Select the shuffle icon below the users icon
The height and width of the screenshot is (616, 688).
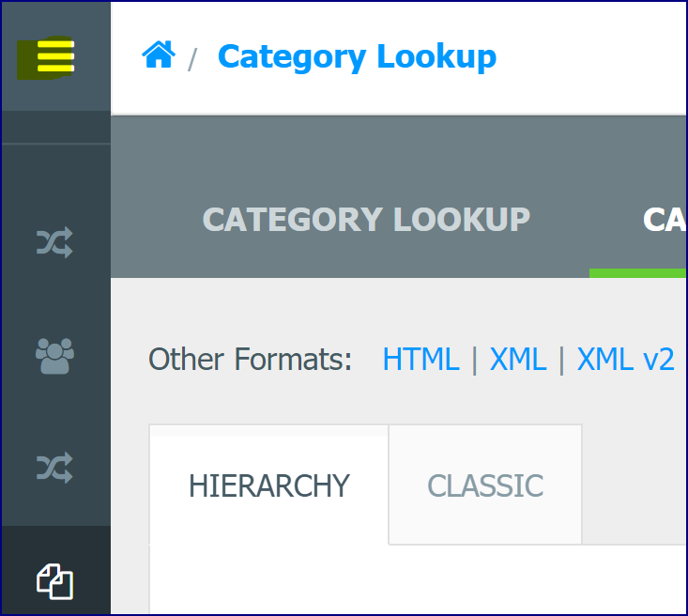point(54,468)
